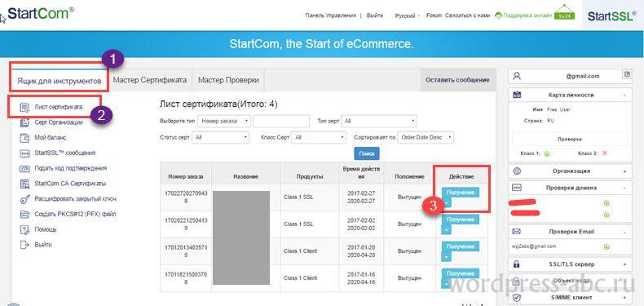Click the Проверки домена www icon

click(517, 188)
